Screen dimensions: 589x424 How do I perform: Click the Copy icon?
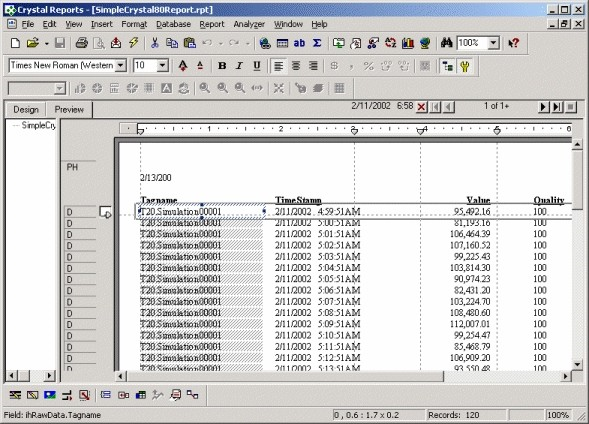(172, 43)
